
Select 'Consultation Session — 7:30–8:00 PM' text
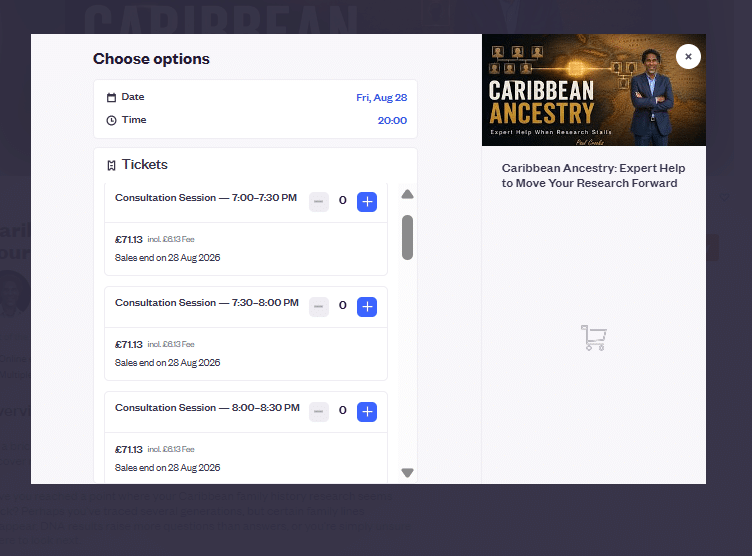pos(207,303)
